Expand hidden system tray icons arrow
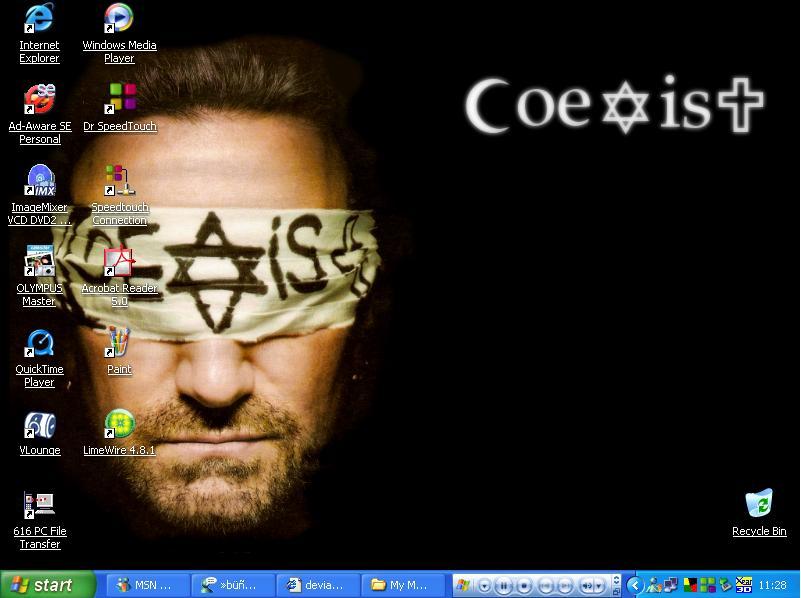The height and width of the screenshot is (598, 801). (634, 585)
